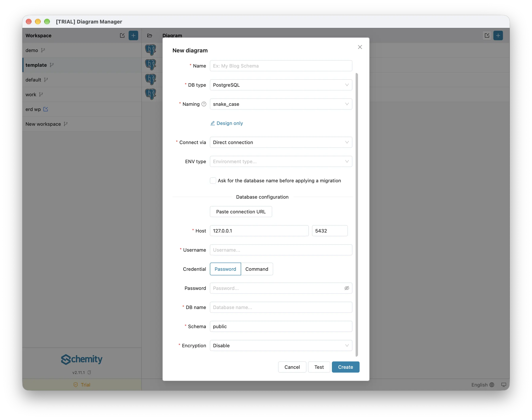Click the Username input field

tap(281, 250)
